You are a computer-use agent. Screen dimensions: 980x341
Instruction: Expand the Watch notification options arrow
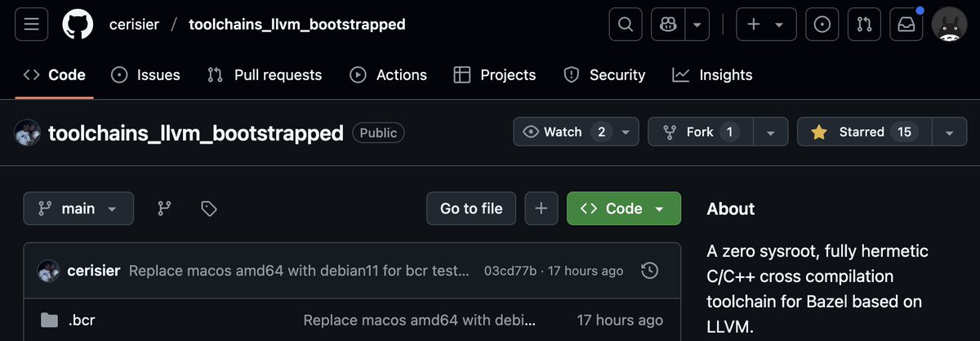point(626,132)
